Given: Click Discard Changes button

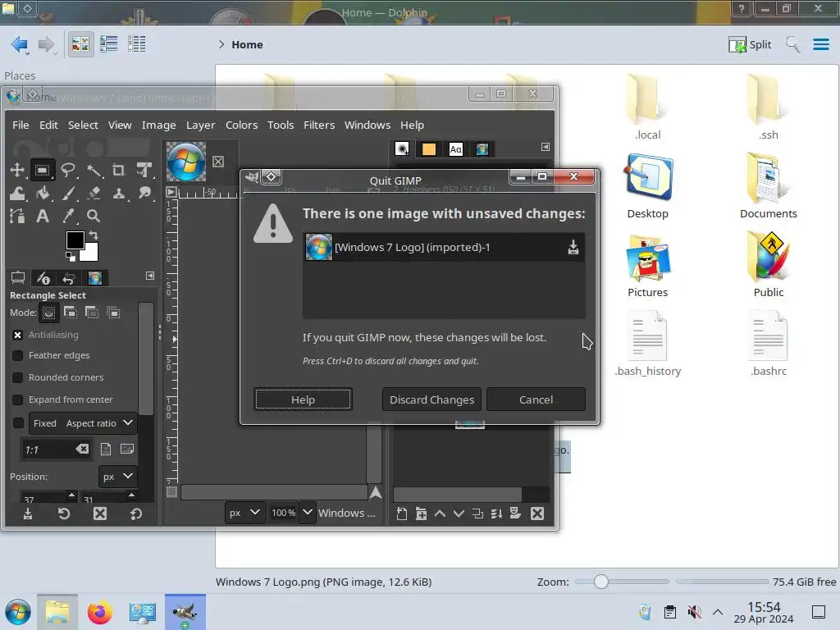Looking at the screenshot, I should tap(431, 399).
